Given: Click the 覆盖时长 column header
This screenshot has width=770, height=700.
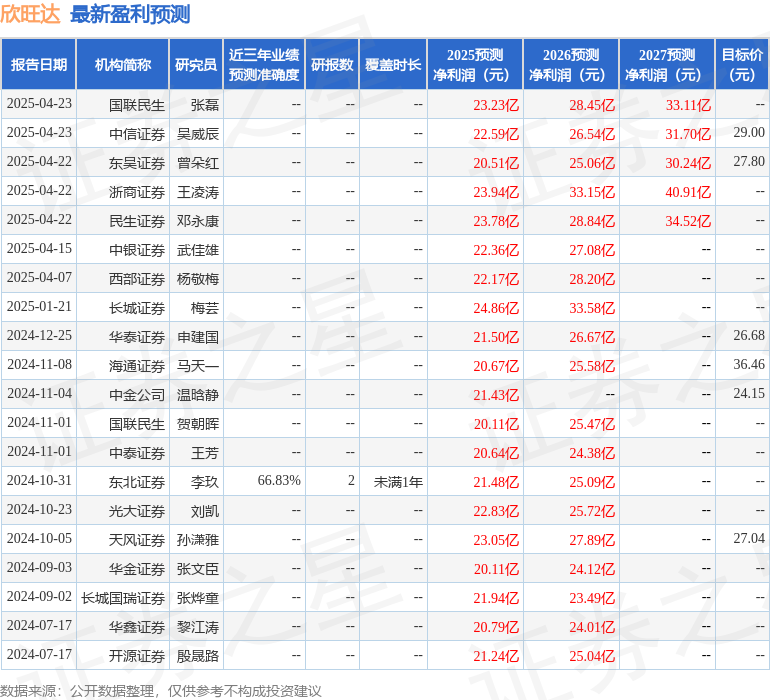Looking at the screenshot, I should coord(393,64).
